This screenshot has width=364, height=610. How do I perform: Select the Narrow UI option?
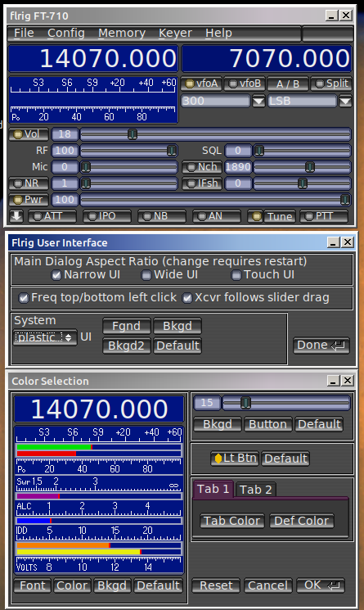(86, 274)
